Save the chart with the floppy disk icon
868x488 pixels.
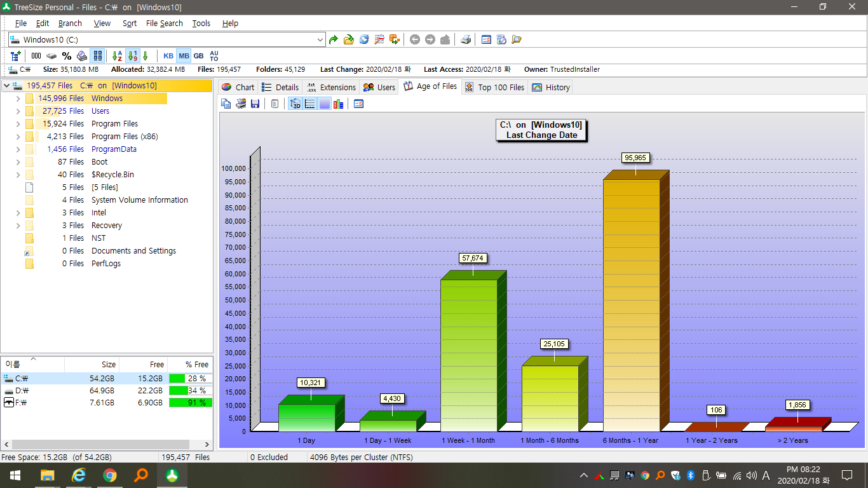pos(255,104)
